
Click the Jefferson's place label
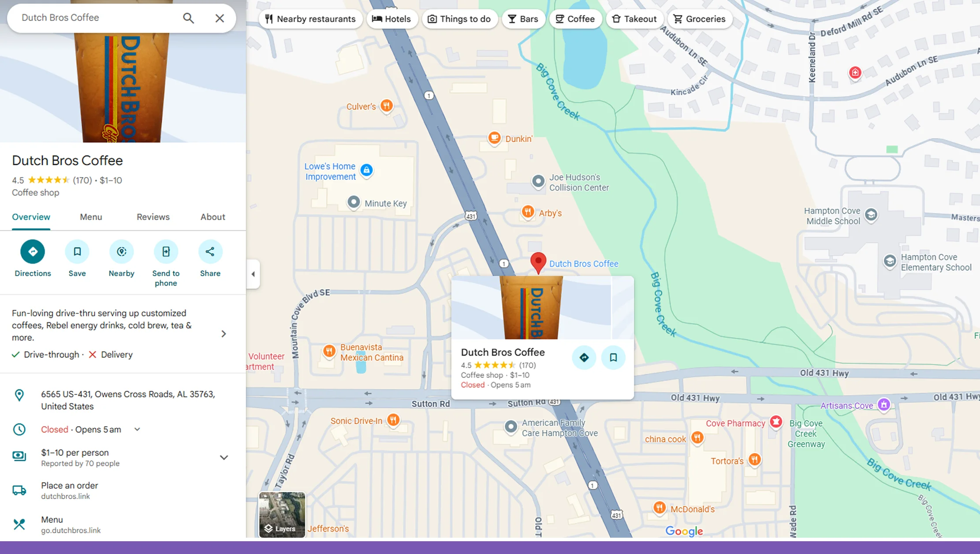[x=328, y=528]
